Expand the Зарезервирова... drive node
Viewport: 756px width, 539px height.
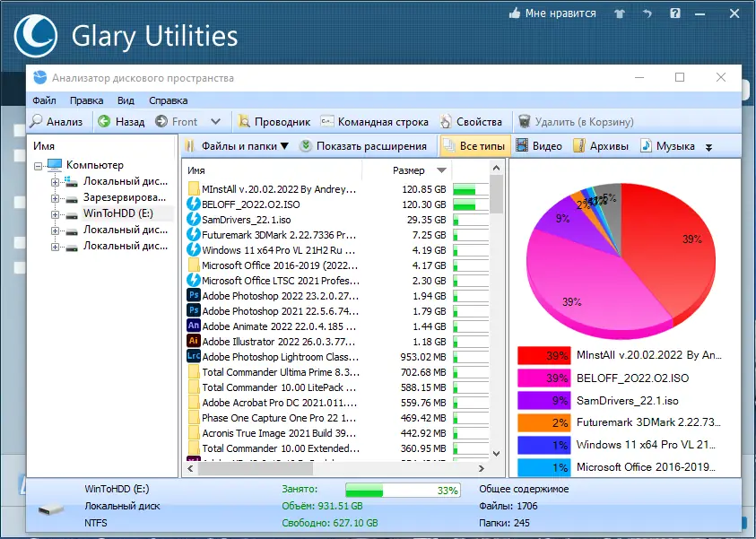[55, 198]
